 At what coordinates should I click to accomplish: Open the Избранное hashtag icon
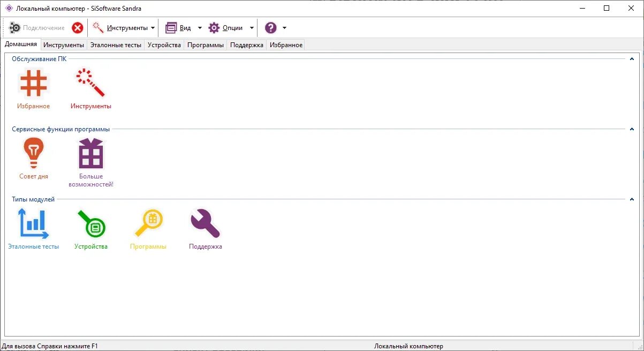click(33, 84)
